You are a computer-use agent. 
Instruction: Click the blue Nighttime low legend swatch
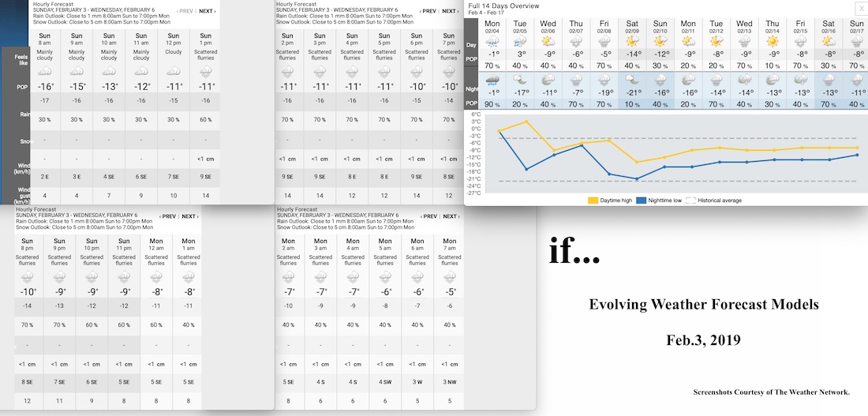(x=642, y=201)
